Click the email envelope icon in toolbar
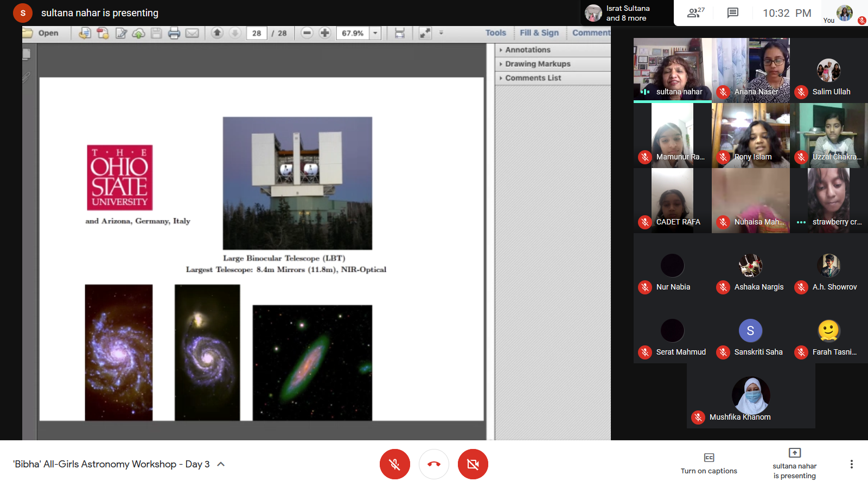Viewport: 868px width, 488px height. pos(192,33)
